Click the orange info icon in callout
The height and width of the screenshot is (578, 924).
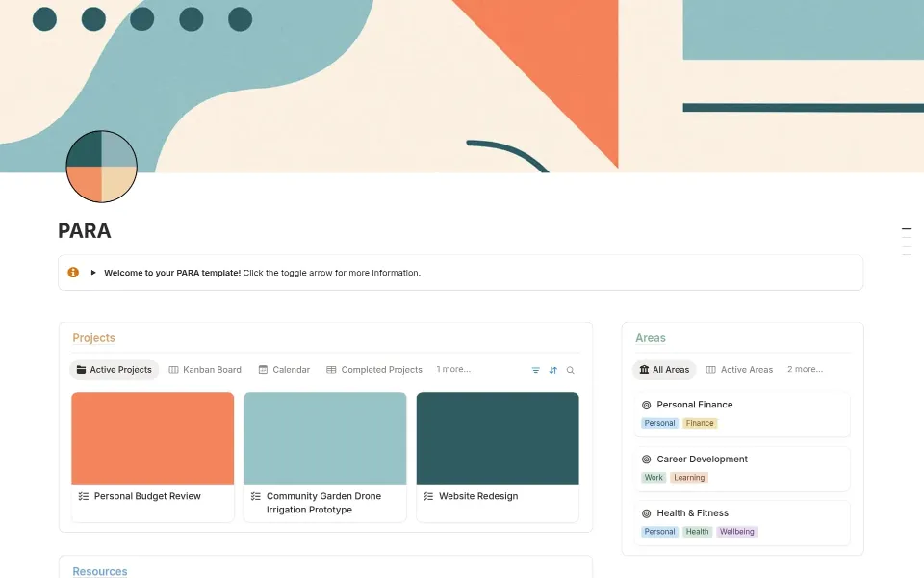coord(73,273)
